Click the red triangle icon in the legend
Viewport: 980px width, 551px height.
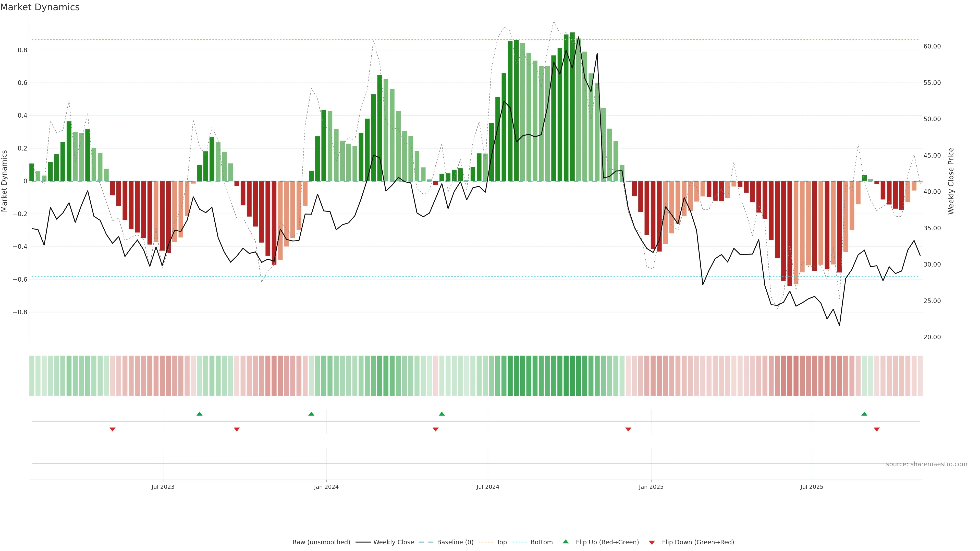pos(652,543)
